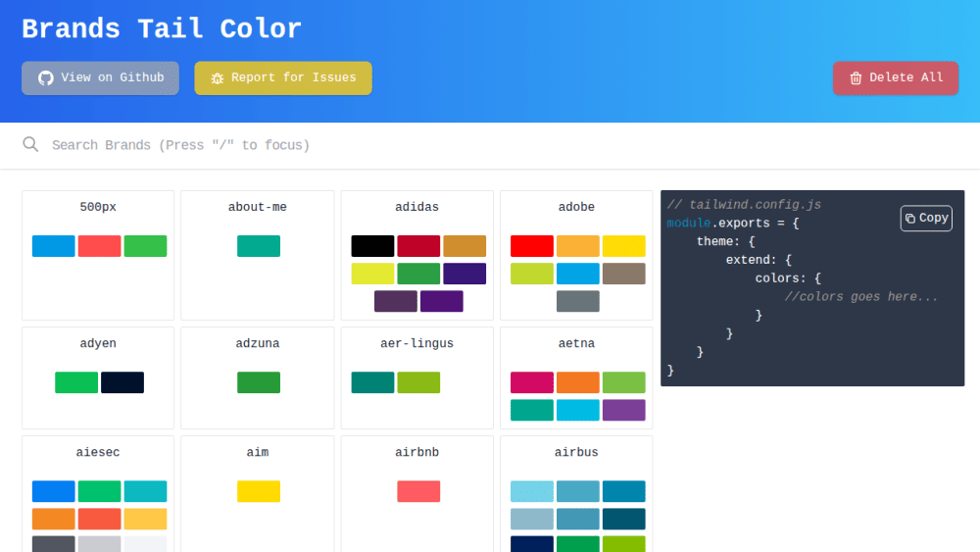Pick the black adidas swatch

coord(372,246)
